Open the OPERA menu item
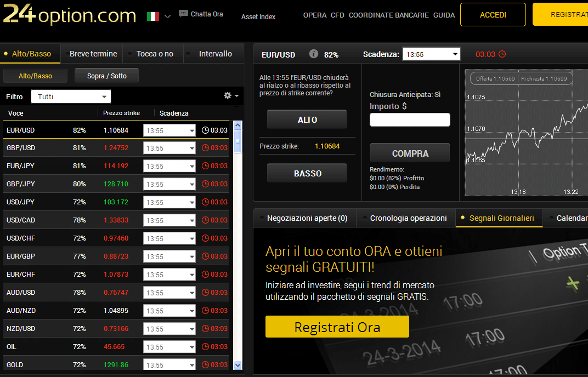Viewport: 588px width, 377px height. [315, 15]
